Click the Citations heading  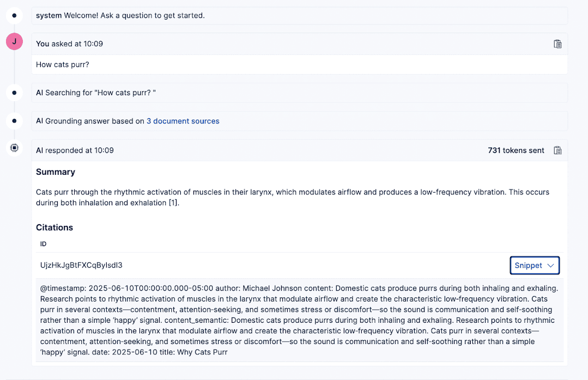tap(54, 228)
